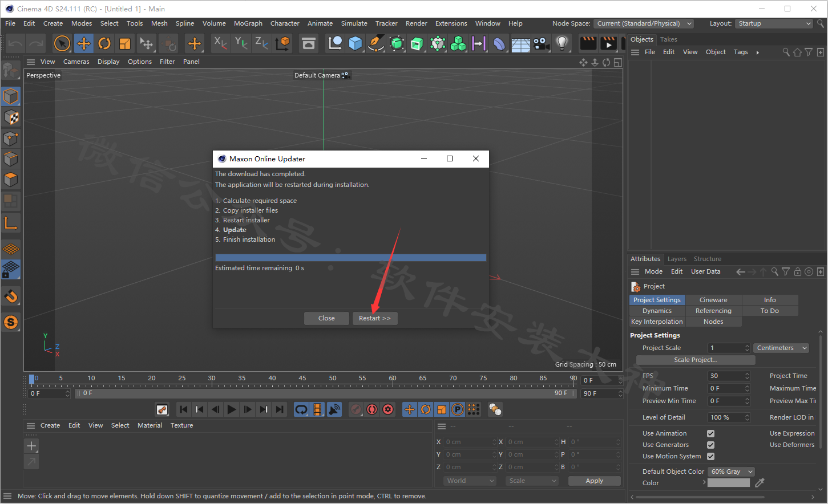Select the Move tool in top toolbar
This screenshot has width=828, height=504.
tap(84, 43)
